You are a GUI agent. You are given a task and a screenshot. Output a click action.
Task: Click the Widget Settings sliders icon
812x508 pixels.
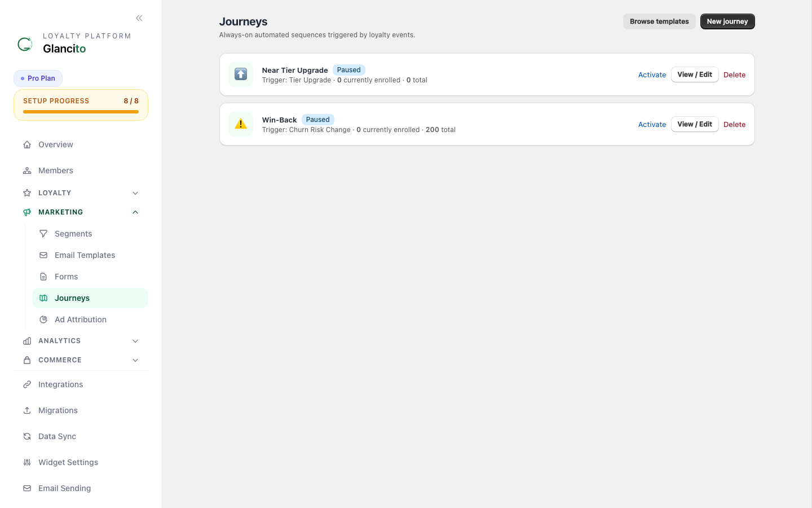27,462
